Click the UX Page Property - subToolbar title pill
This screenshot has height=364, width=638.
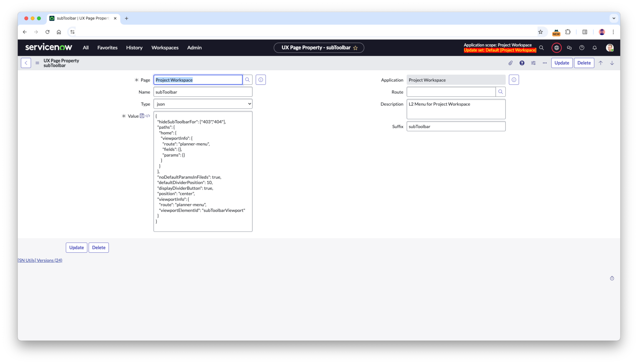coord(319,47)
